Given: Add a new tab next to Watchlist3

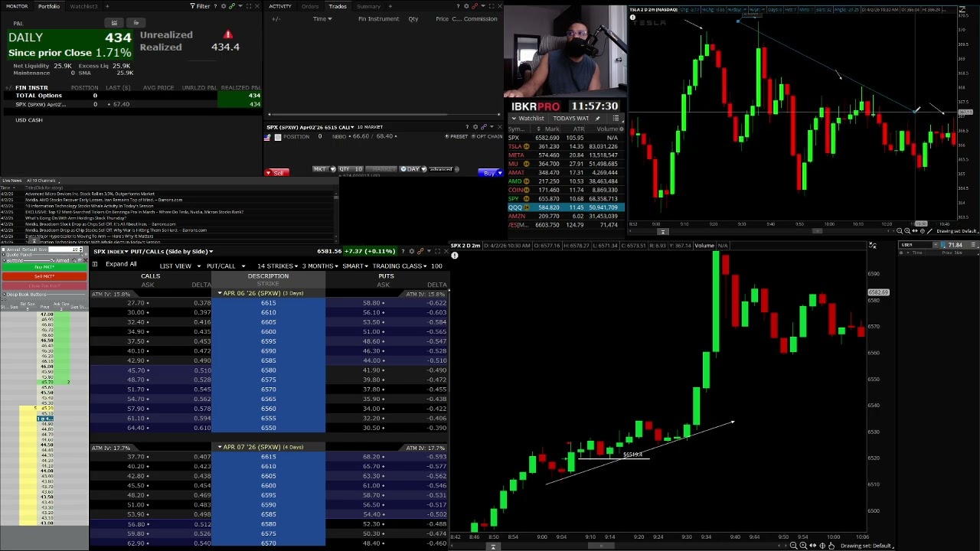Looking at the screenshot, I should click(106, 6).
